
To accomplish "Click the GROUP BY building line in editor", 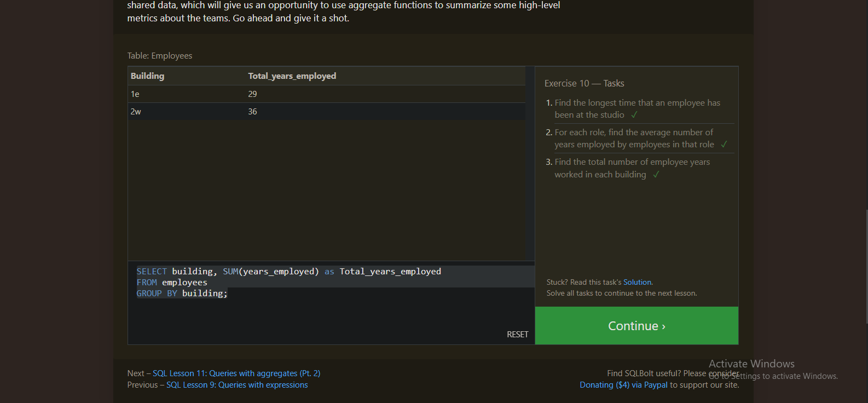I will click(x=182, y=293).
